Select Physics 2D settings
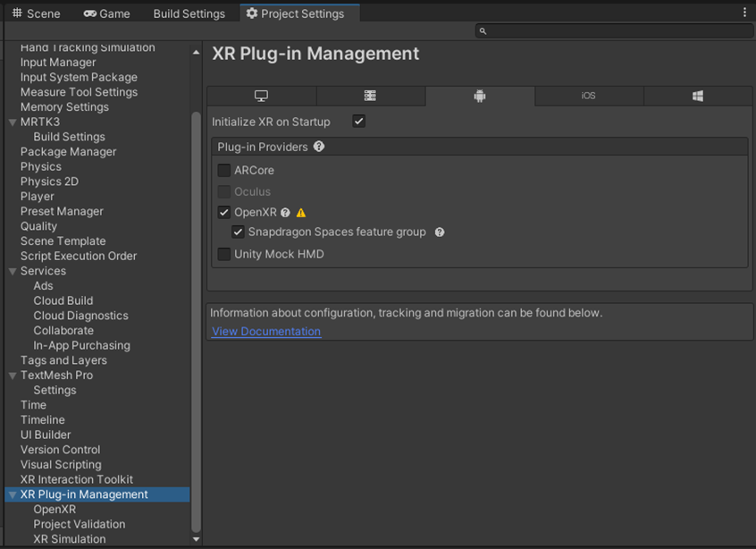756x549 pixels. click(49, 182)
